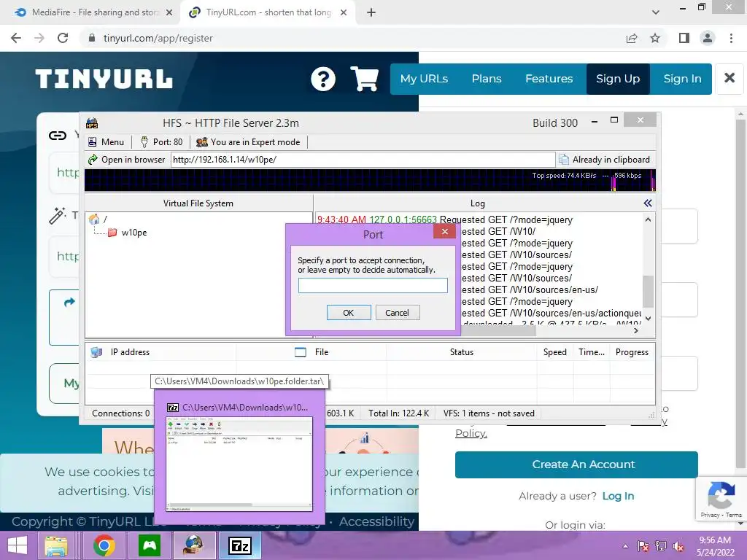This screenshot has width=747, height=560.
Task: Click HFS icon on taskbar
Action: pyautogui.click(x=194, y=545)
